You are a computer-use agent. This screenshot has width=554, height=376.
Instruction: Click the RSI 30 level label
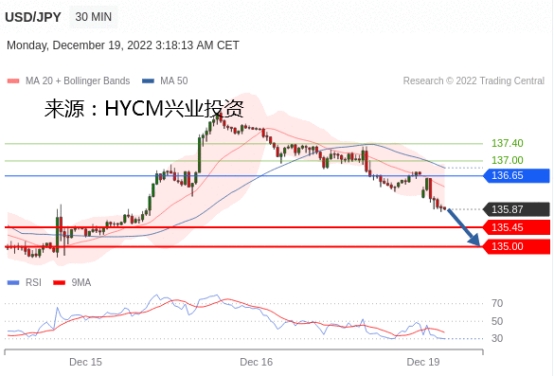(x=497, y=338)
